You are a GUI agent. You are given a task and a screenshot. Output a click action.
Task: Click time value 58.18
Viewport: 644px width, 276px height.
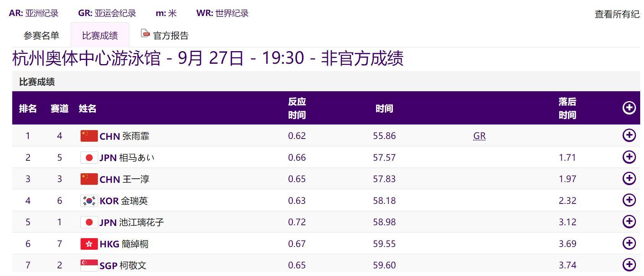(384, 201)
